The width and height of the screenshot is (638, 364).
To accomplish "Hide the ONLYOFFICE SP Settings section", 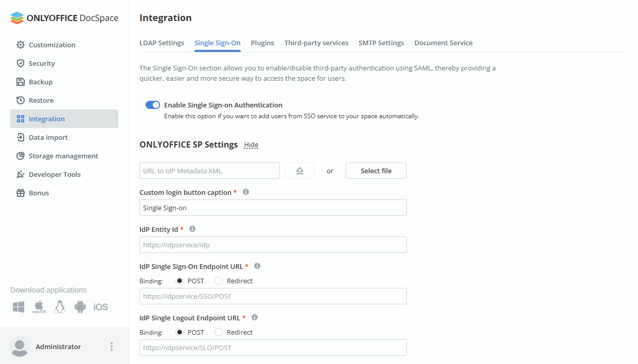I will pyautogui.click(x=251, y=145).
